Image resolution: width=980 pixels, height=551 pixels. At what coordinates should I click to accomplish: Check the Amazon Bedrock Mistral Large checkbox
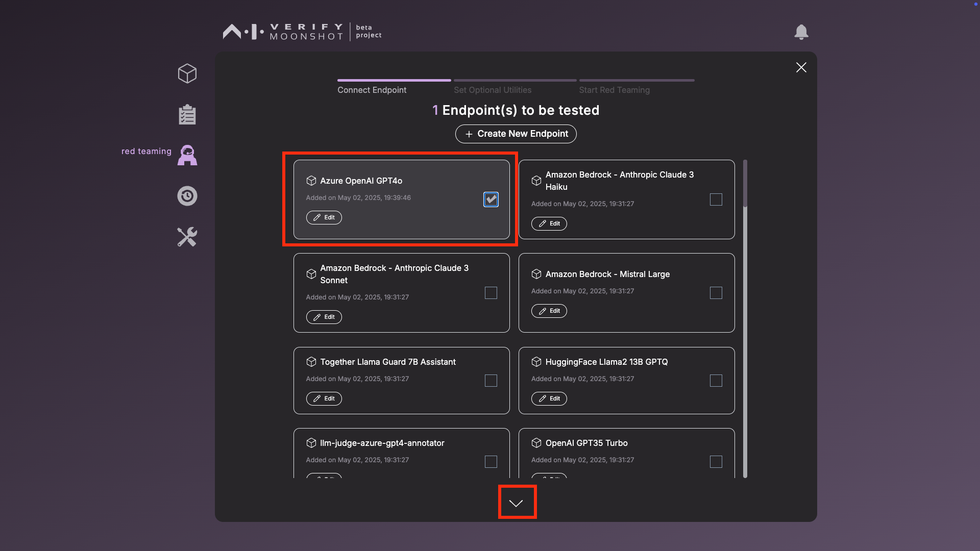point(716,293)
